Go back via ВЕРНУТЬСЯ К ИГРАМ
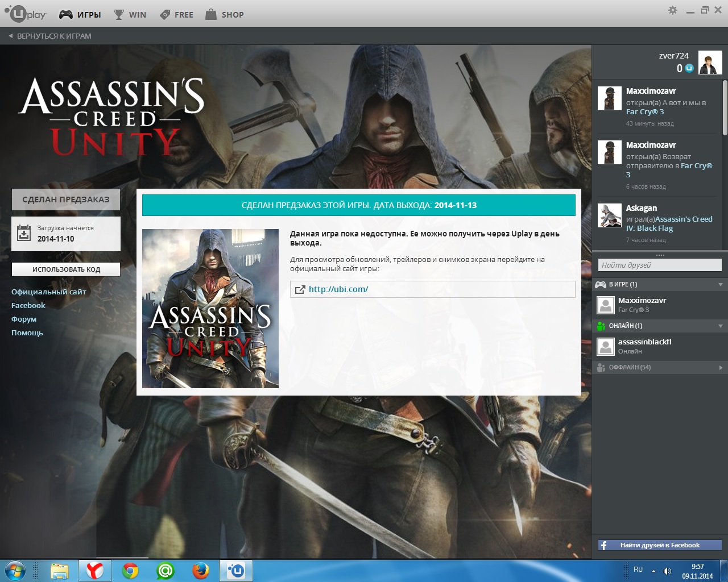 point(50,36)
